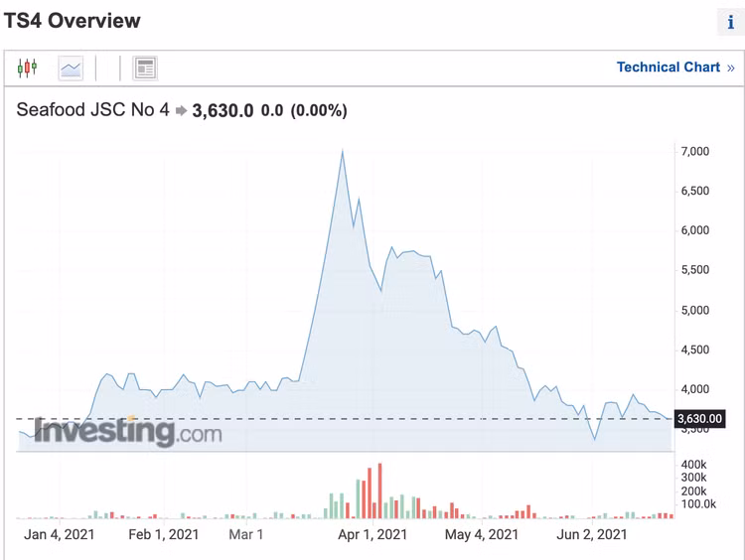
Task: Click the TS4 Overview heading
Action: pos(73,21)
